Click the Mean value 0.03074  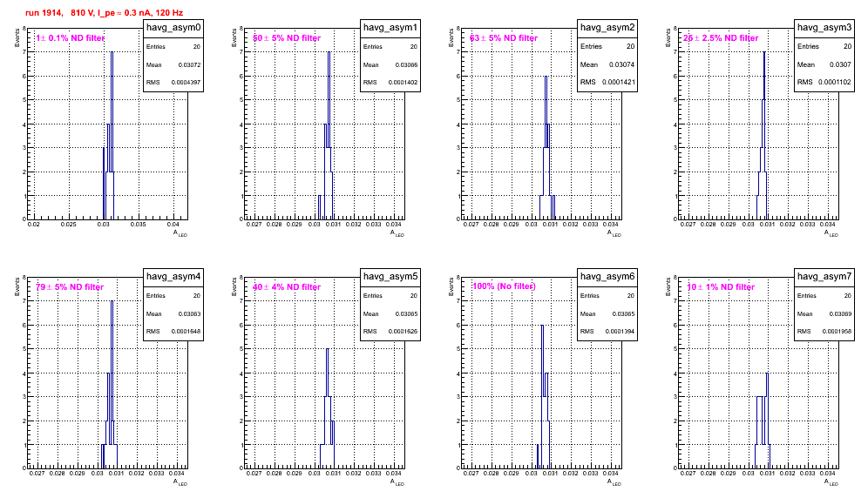point(621,64)
